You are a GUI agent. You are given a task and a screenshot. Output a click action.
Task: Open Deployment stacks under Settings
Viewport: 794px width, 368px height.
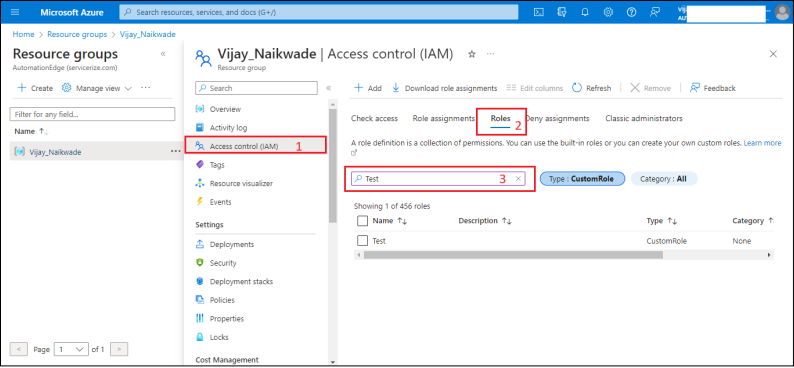(241, 281)
